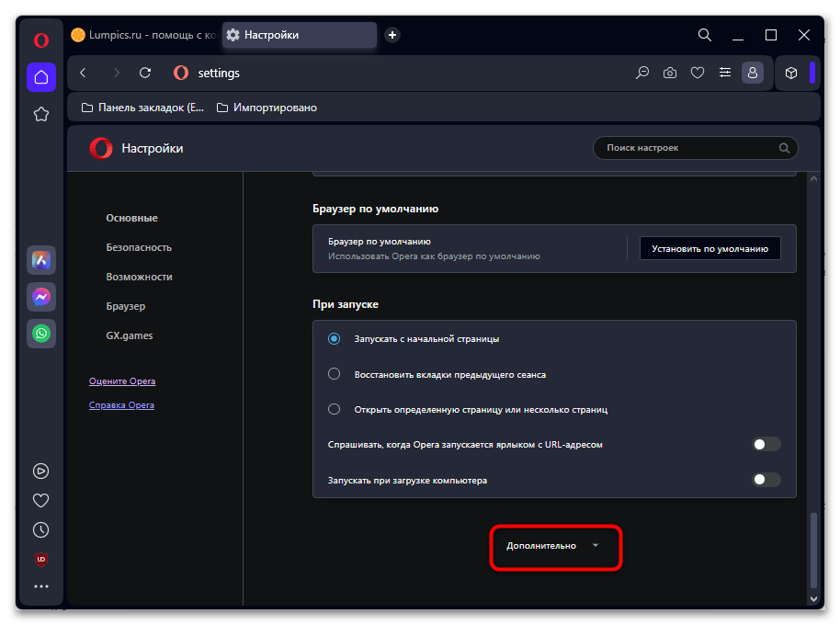Open Easy Setup sliders icon

725,73
